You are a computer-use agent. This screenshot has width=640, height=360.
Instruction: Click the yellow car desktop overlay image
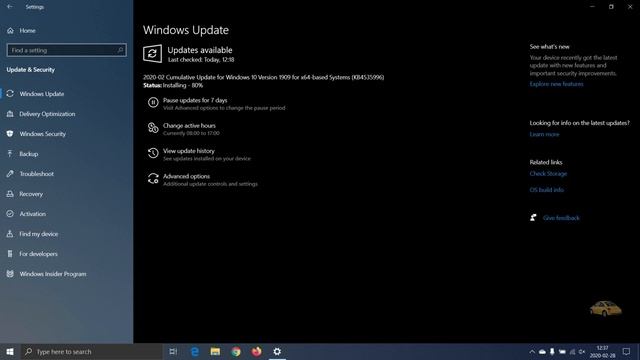606,308
